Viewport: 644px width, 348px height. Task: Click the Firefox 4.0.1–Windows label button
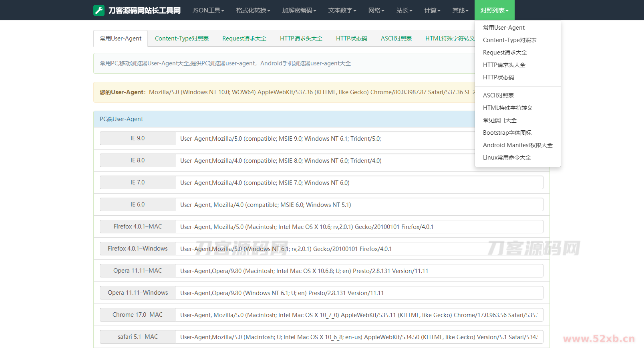pos(137,249)
